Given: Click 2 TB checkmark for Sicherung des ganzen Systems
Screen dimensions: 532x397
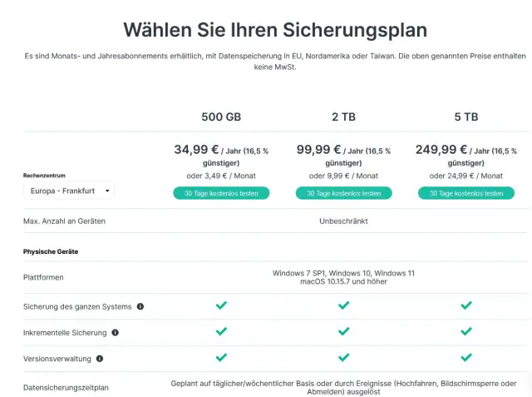Looking at the screenshot, I should [343, 305].
